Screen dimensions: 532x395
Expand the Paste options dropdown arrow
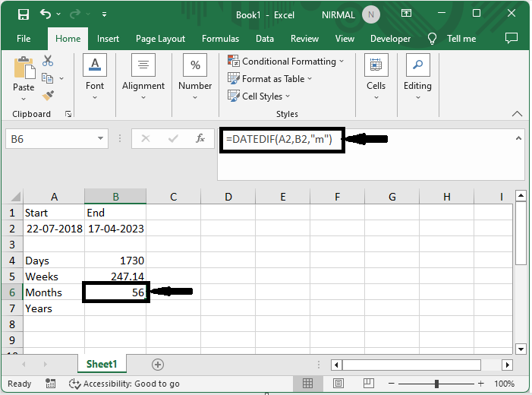tap(24, 99)
